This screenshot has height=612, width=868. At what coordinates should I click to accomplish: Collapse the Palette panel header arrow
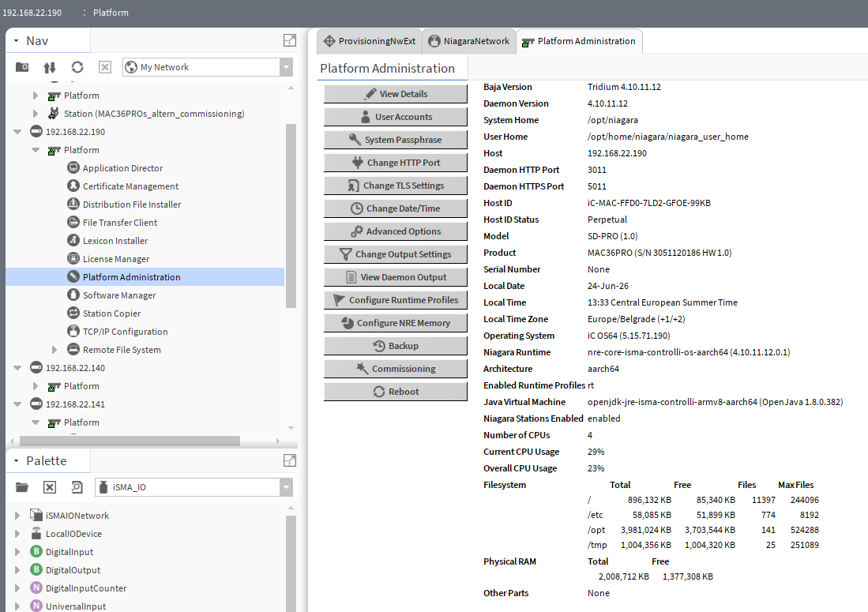16,461
